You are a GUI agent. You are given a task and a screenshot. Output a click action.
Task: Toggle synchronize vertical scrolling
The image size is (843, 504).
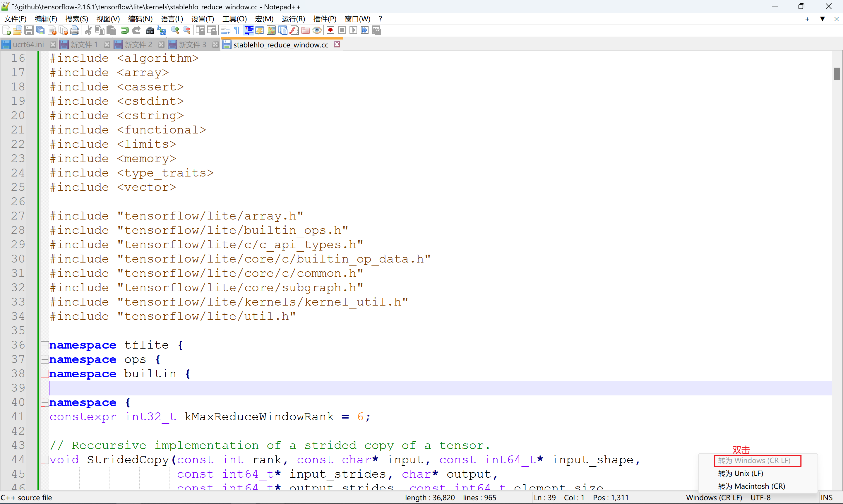pos(201,30)
